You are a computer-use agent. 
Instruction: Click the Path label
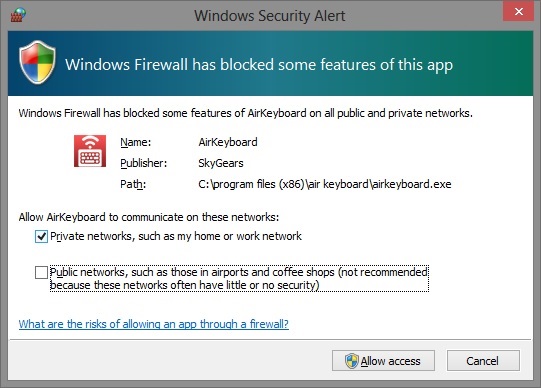133,184
